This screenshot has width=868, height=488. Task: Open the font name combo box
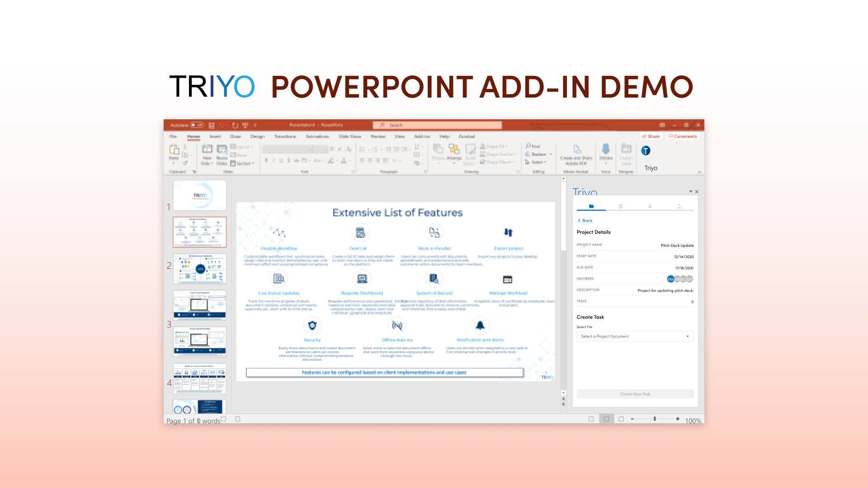(x=288, y=150)
